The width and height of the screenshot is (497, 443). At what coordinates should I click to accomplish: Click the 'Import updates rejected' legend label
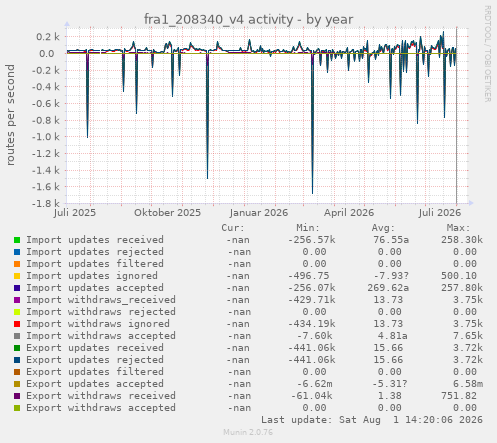95,252
